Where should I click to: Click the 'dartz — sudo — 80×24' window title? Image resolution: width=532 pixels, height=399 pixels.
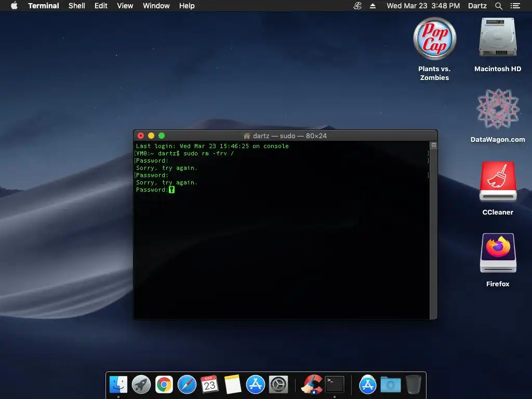pos(290,136)
